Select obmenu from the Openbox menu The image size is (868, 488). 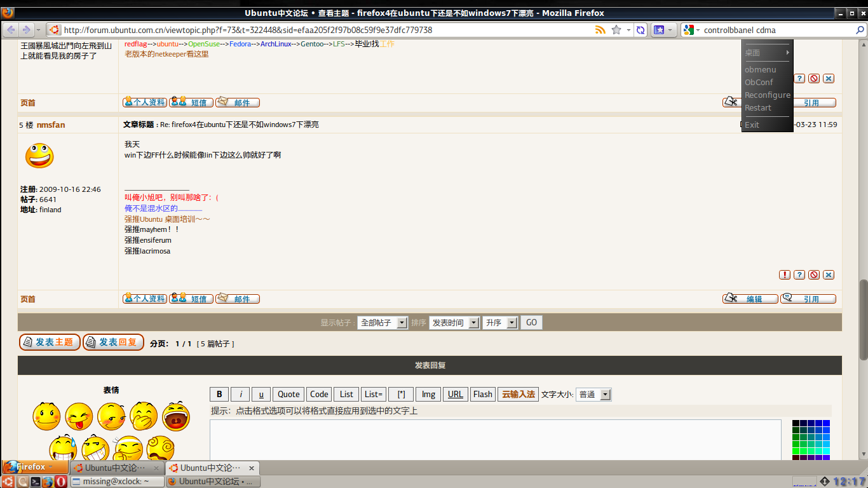coord(767,69)
